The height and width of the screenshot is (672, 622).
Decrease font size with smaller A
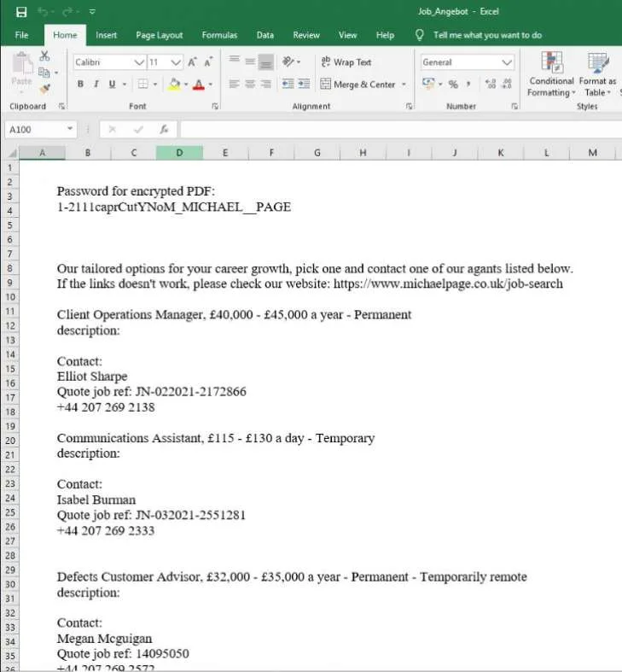pos(209,62)
